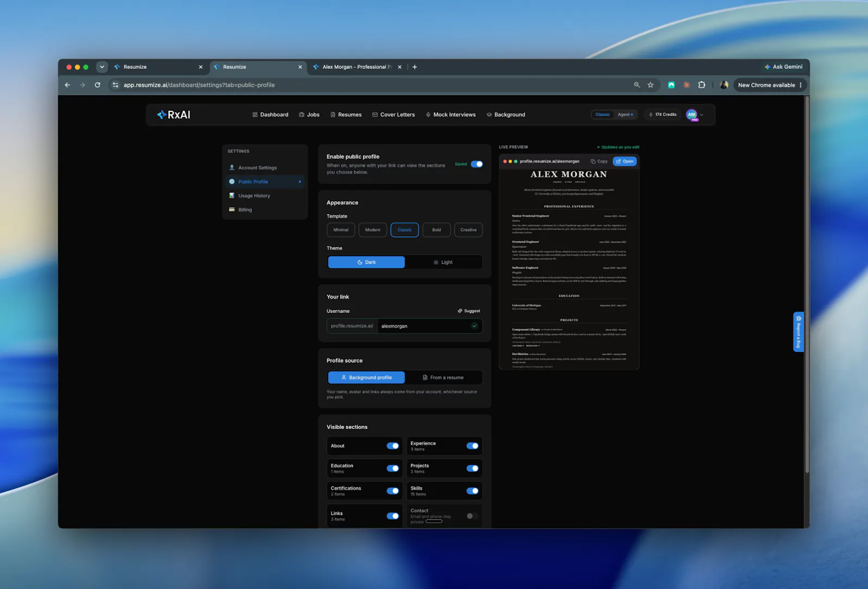
Task: Choose the Minimal template
Action: pyautogui.click(x=341, y=230)
